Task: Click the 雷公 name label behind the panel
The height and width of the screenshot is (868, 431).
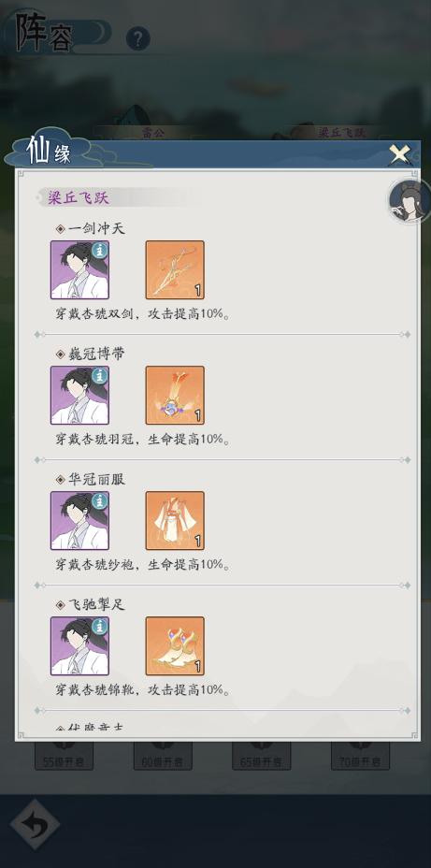Action: point(154,133)
